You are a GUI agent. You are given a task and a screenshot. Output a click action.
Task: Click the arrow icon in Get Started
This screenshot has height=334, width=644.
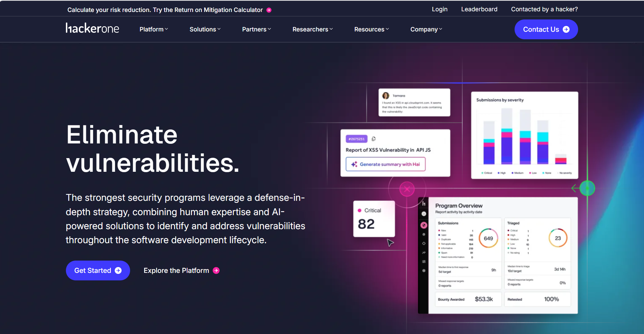(x=118, y=270)
